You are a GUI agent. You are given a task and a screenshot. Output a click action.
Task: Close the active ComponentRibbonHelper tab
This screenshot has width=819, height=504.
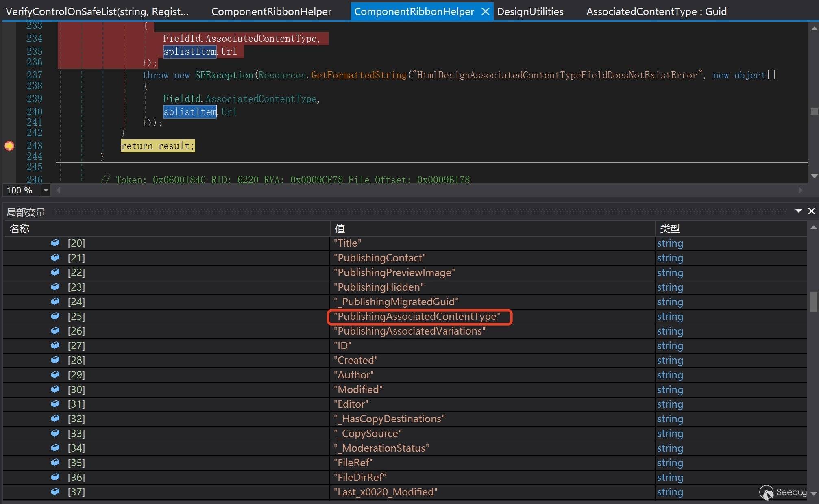[x=485, y=11]
